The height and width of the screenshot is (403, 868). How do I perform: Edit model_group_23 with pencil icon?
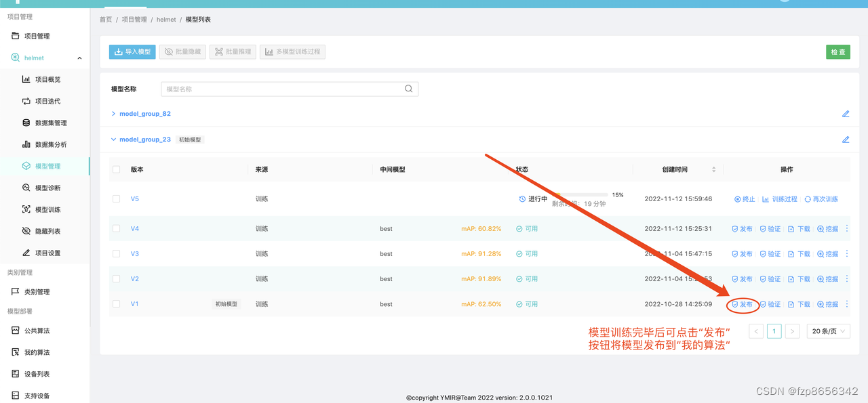tap(846, 140)
